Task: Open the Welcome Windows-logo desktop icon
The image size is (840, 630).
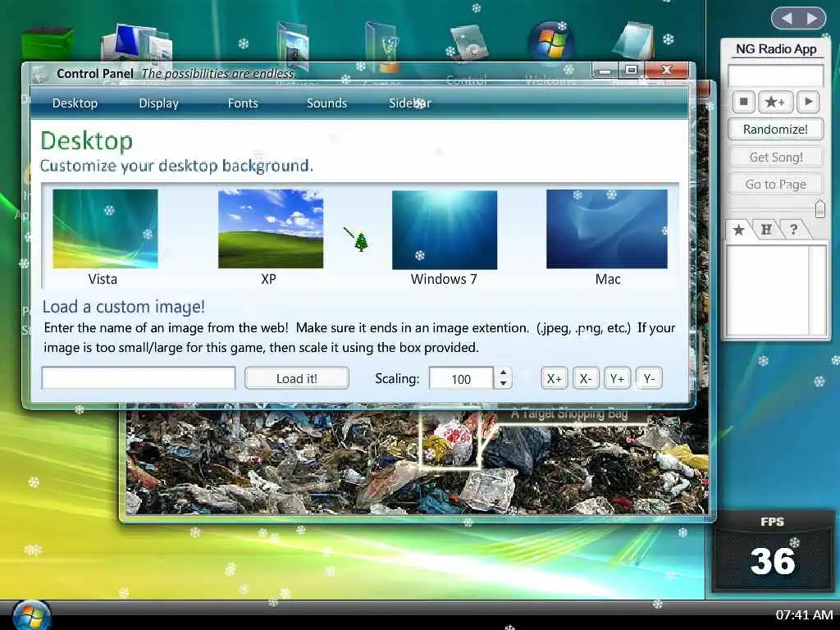Action: tap(550, 42)
